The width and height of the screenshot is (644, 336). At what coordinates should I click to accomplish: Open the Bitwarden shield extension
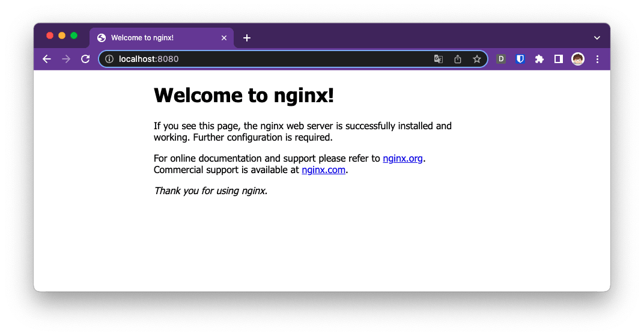[520, 59]
